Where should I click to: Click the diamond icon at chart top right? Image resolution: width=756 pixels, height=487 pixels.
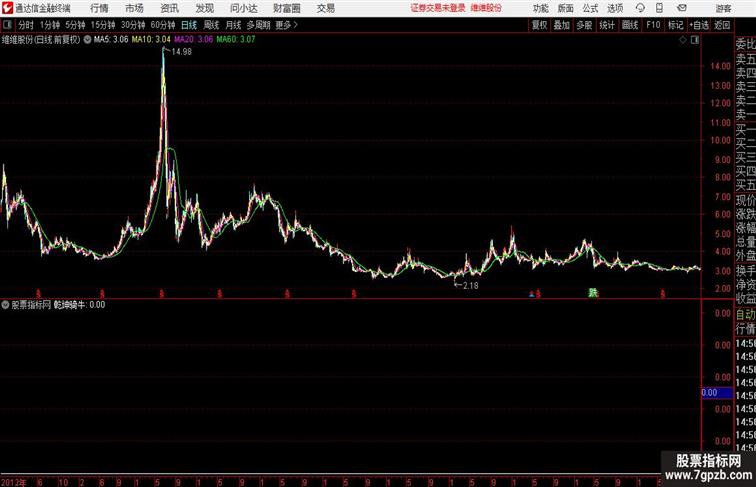(683, 40)
